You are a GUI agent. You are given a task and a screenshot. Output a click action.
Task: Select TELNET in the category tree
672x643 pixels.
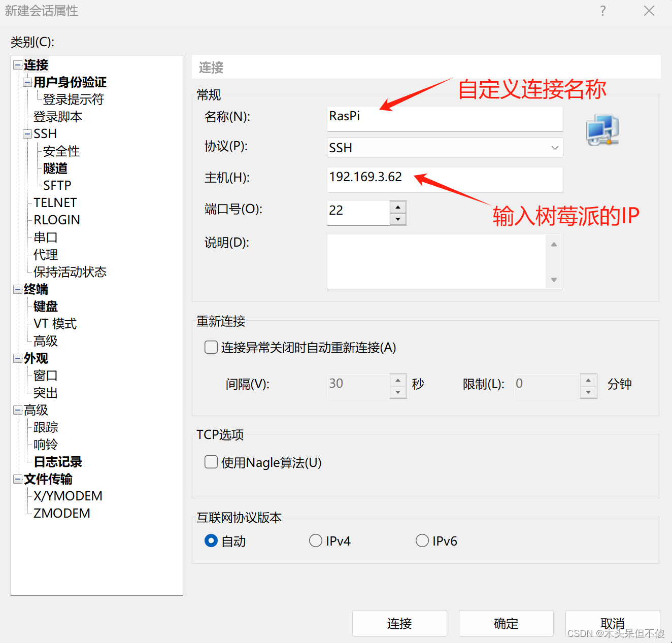(x=55, y=202)
